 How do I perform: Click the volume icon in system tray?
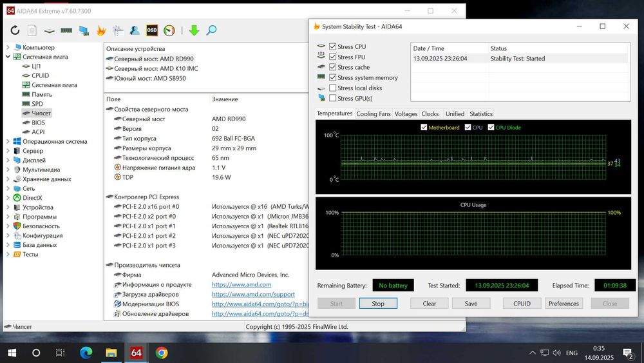pyautogui.click(x=556, y=353)
